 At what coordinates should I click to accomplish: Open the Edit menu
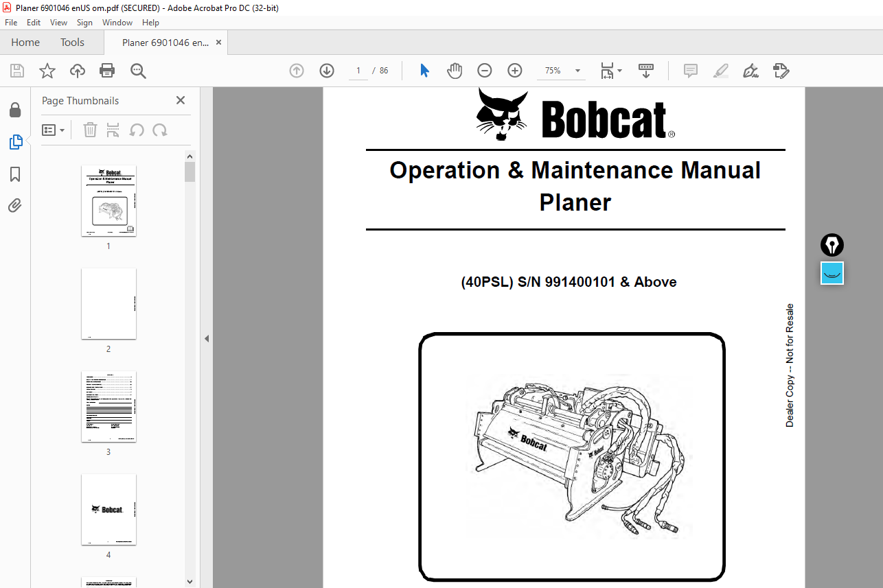(x=34, y=23)
